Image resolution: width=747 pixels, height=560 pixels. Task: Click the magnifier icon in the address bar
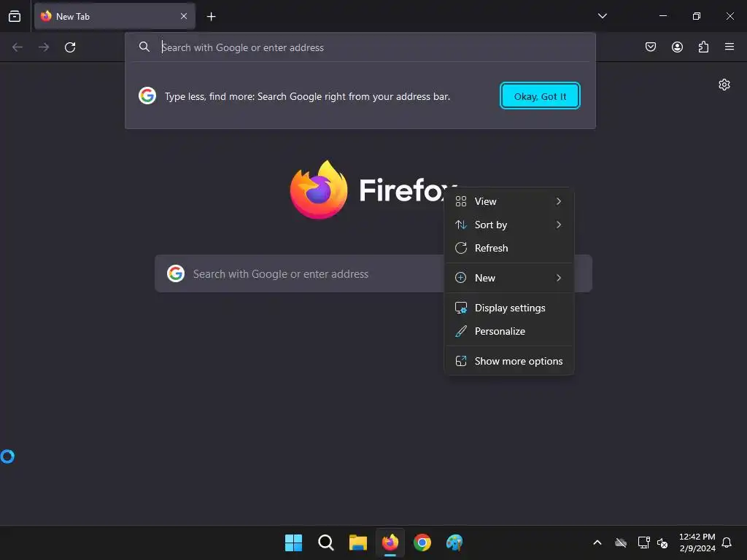(144, 47)
